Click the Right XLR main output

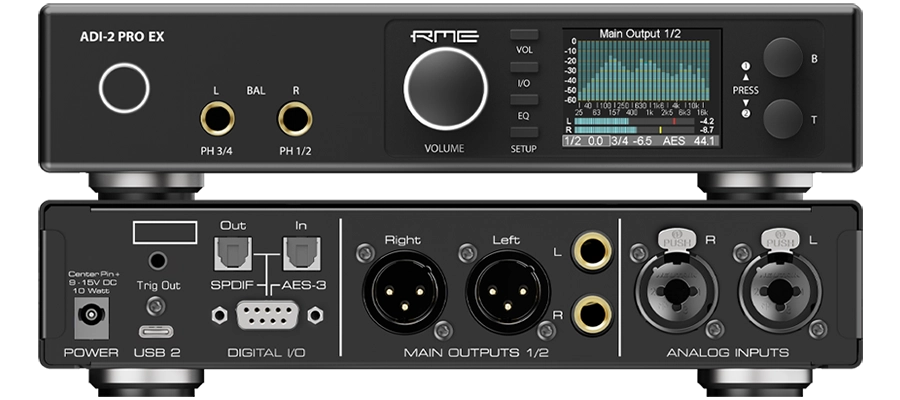click(404, 291)
